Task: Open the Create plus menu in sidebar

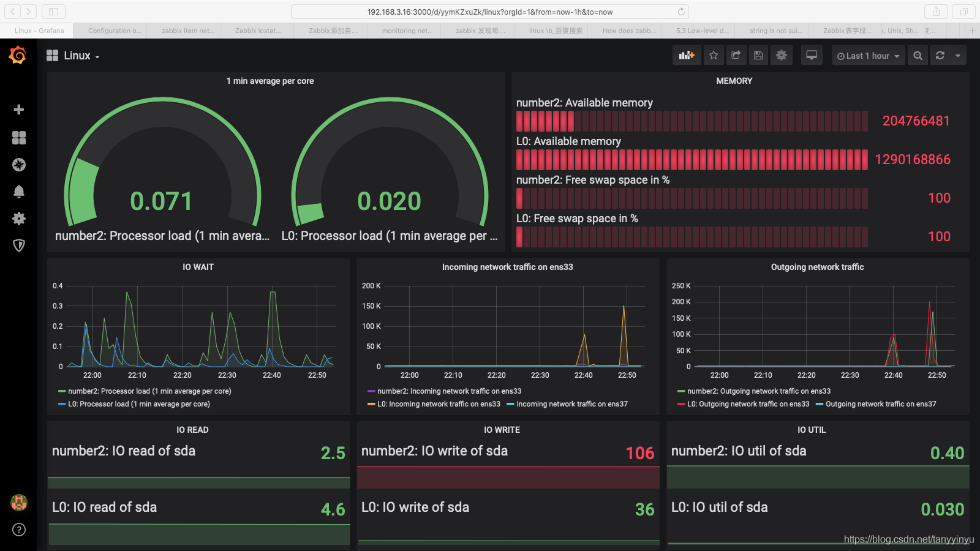Action: pos(19,110)
